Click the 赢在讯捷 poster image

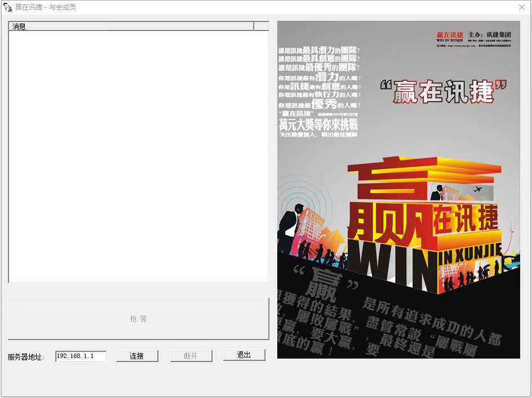(398, 190)
